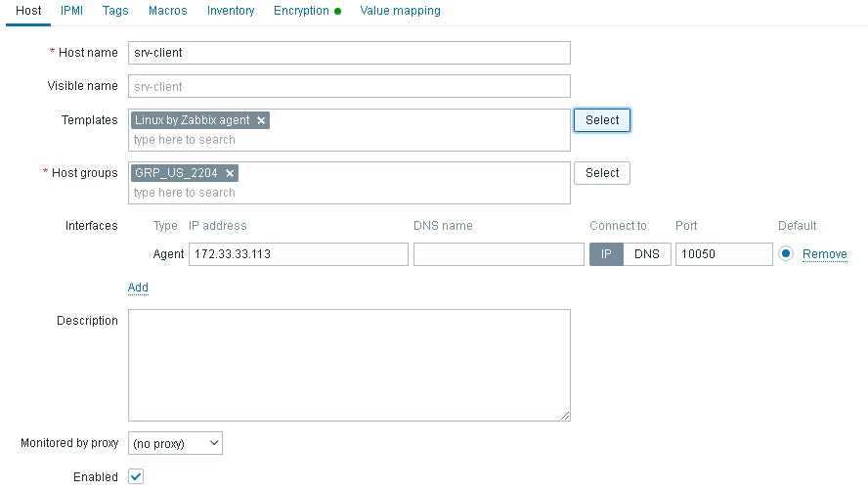
Task: Click the Add interface link
Action: pyautogui.click(x=138, y=288)
